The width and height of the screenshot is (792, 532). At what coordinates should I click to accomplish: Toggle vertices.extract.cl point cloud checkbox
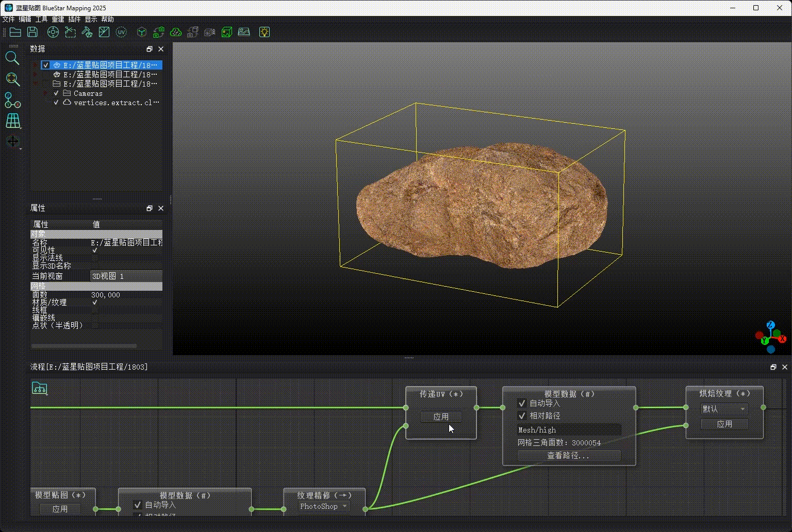(x=56, y=103)
